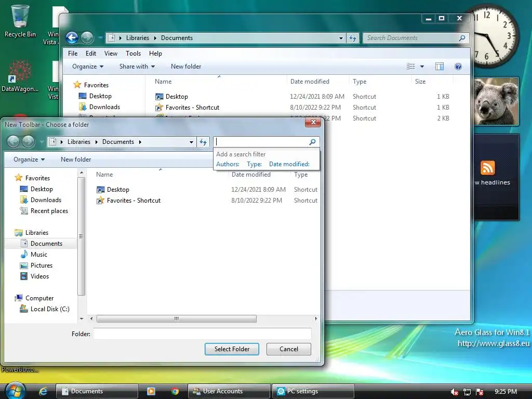
Task: Expand the arrow after Documents in dialog breadcrumb
Action: tap(140, 142)
